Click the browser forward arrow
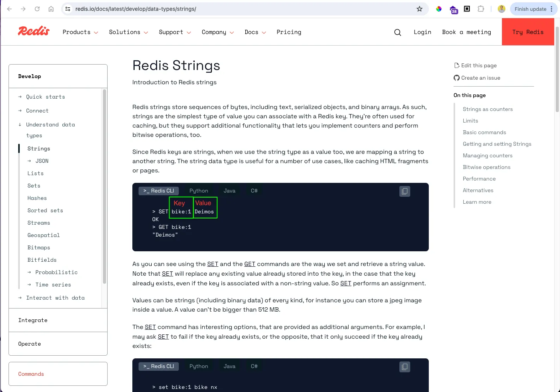Image resolution: width=560 pixels, height=392 pixels. 23,9
